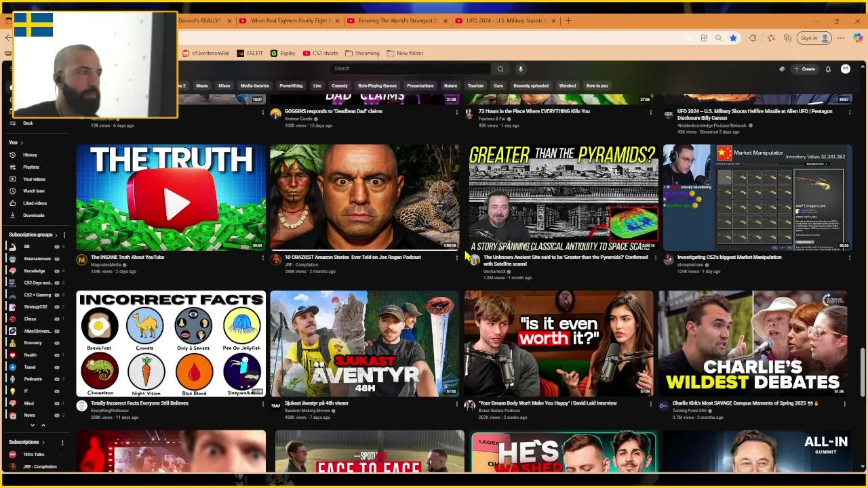
Task: Switch to Entering The World's Strangest tab
Action: click(x=397, y=21)
